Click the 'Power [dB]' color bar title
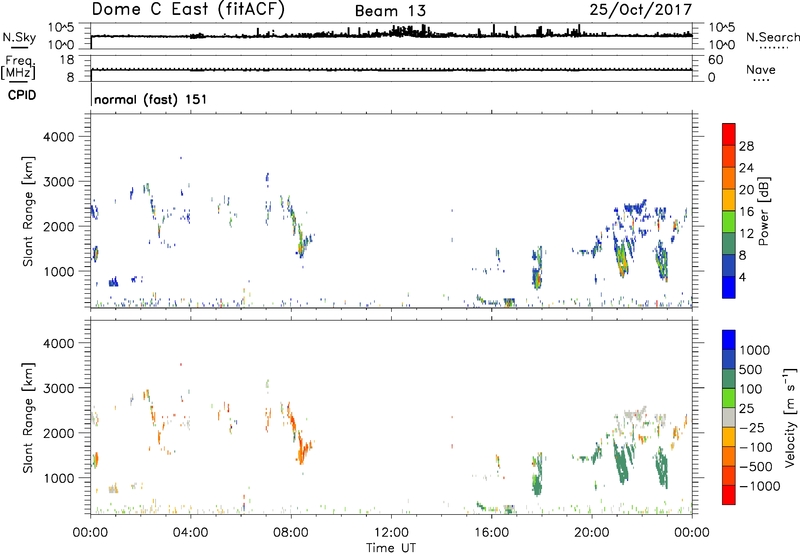This screenshot has width=800, height=554. click(x=764, y=211)
